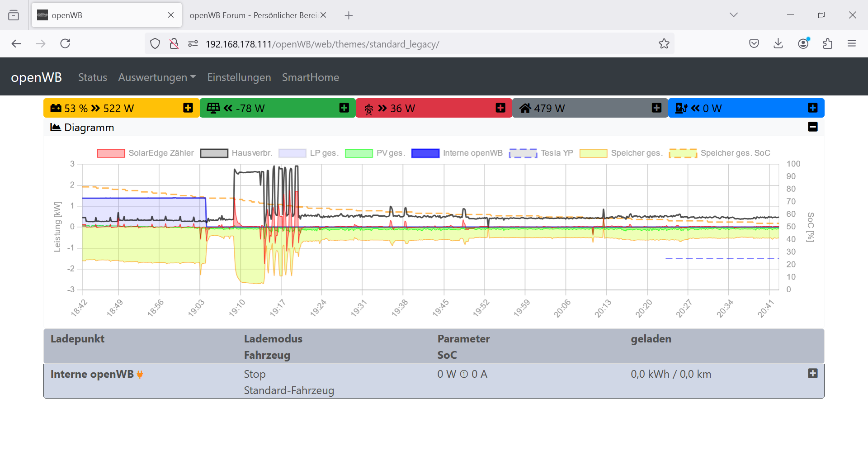Expand the green PV -78 W card
This screenshot has height=456, width=868.
(x=344, y=108)
